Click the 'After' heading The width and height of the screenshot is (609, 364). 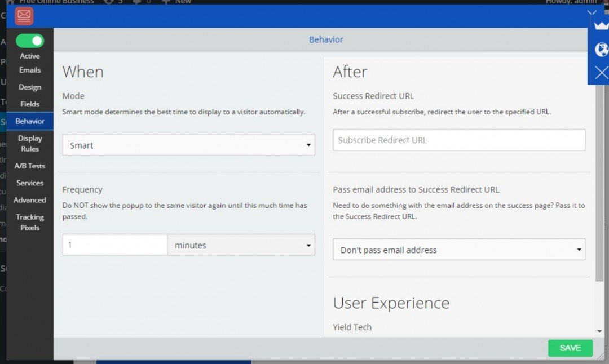(350, 72)
